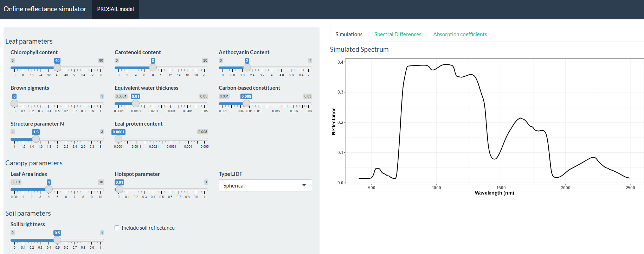Click the Carotenoid content slider handle
The height and width of the screenshot is (254, 644).
pyautogui.click(x=153, y=68)
